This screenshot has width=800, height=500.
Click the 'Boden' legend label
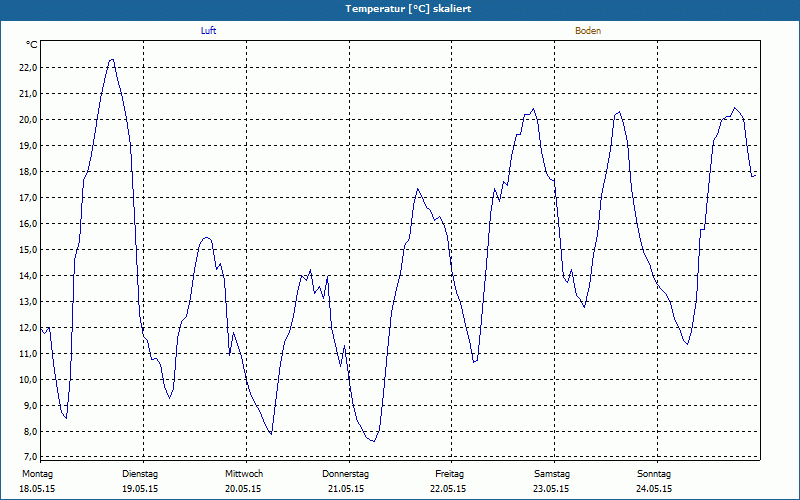[588, 31]
